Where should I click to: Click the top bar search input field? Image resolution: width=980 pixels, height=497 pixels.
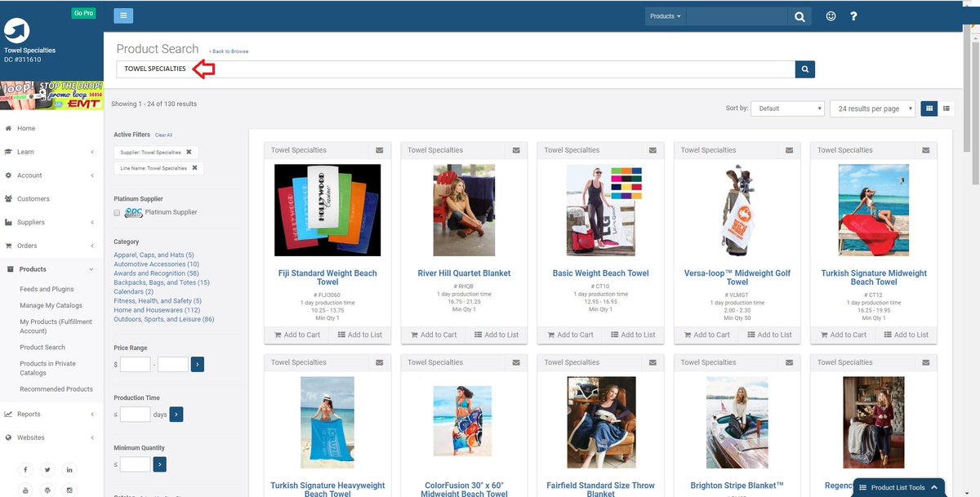[x=737, y=16]
